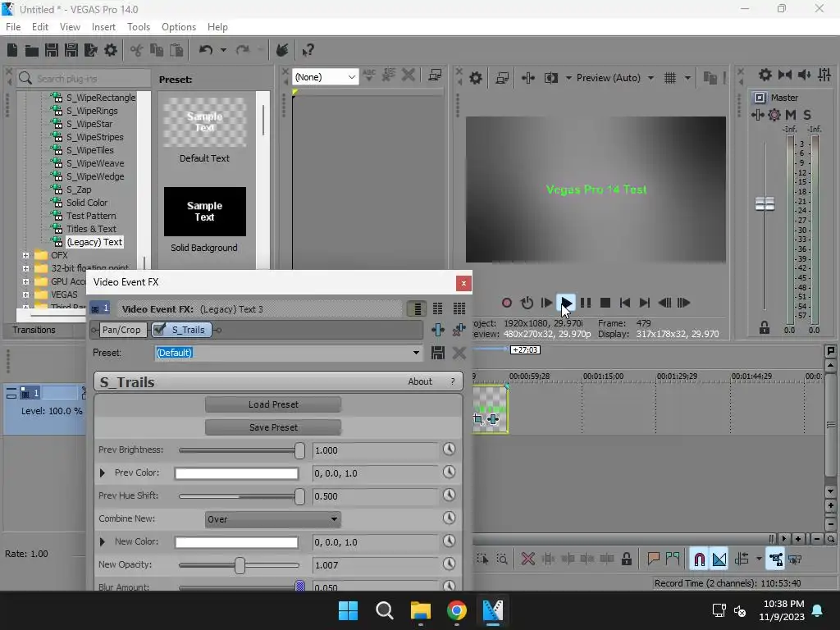Image resolution: width=840 pixels, height=630 pixels.
Task: Save the project with the disk icon
Action: click(x=52, y=50)
